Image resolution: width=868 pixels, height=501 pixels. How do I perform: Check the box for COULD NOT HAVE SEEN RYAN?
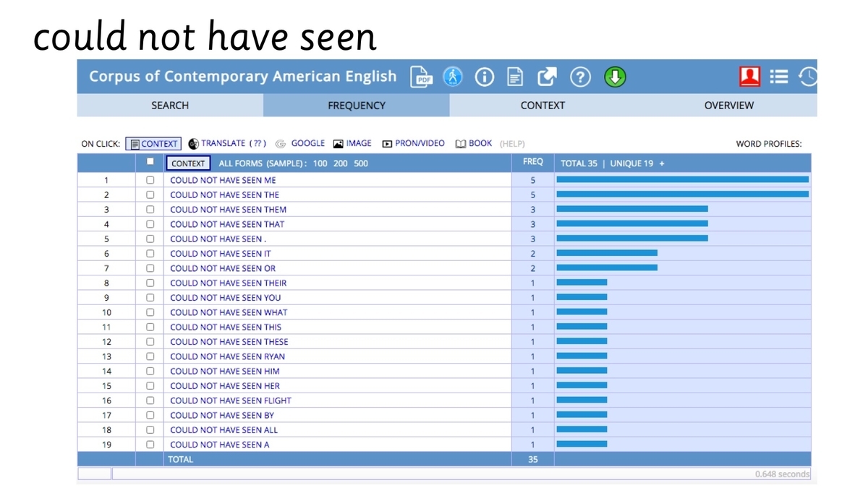pyautogui.click(x=150, y=356)
